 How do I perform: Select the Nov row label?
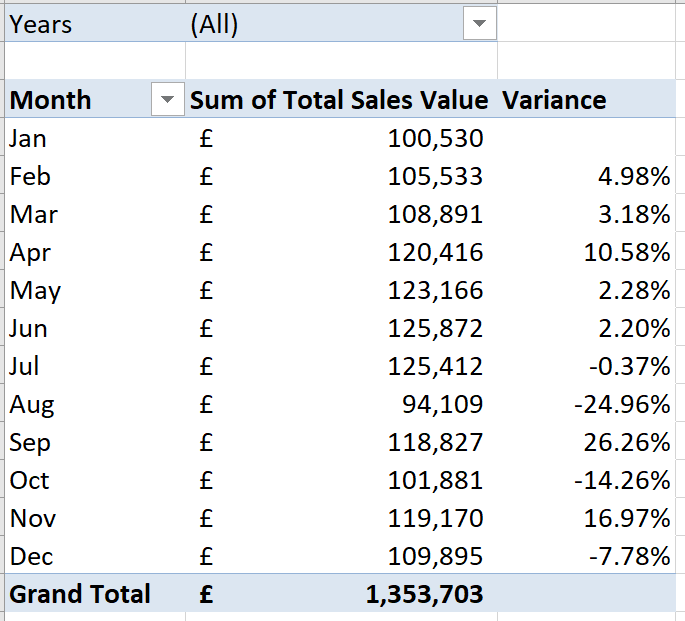pyautogui.click(x=33, y=519)
